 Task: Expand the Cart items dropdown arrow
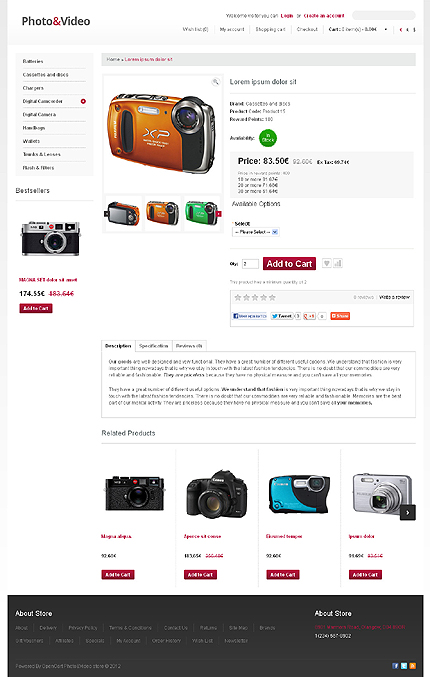click(386, 29)
